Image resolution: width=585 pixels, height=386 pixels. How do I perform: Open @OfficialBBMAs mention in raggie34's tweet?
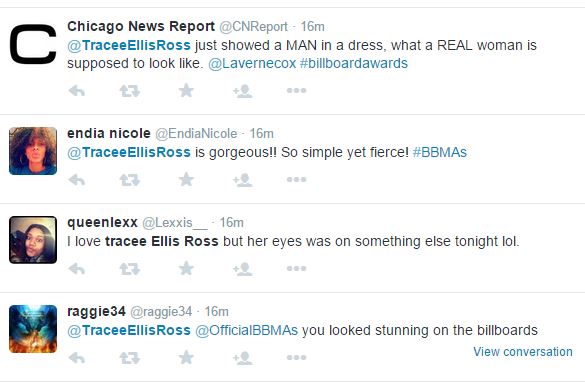pos(246,330)
